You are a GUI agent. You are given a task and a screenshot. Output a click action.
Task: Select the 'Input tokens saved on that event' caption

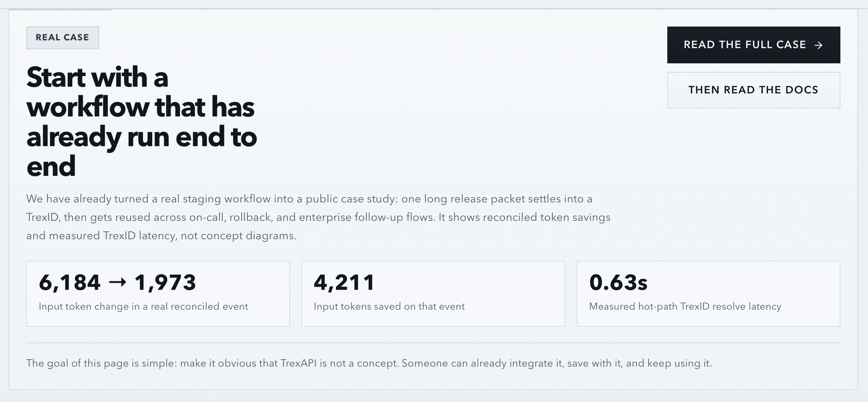[389, 306]
